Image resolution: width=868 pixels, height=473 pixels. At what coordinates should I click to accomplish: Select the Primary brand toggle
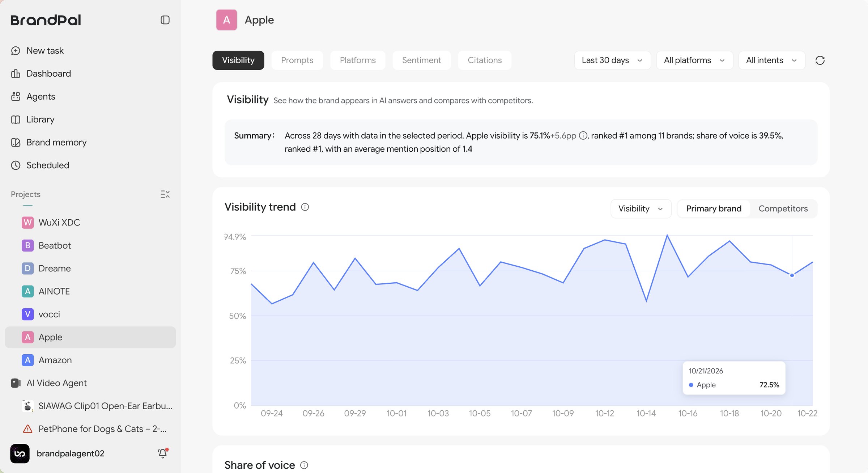[714, 208]
